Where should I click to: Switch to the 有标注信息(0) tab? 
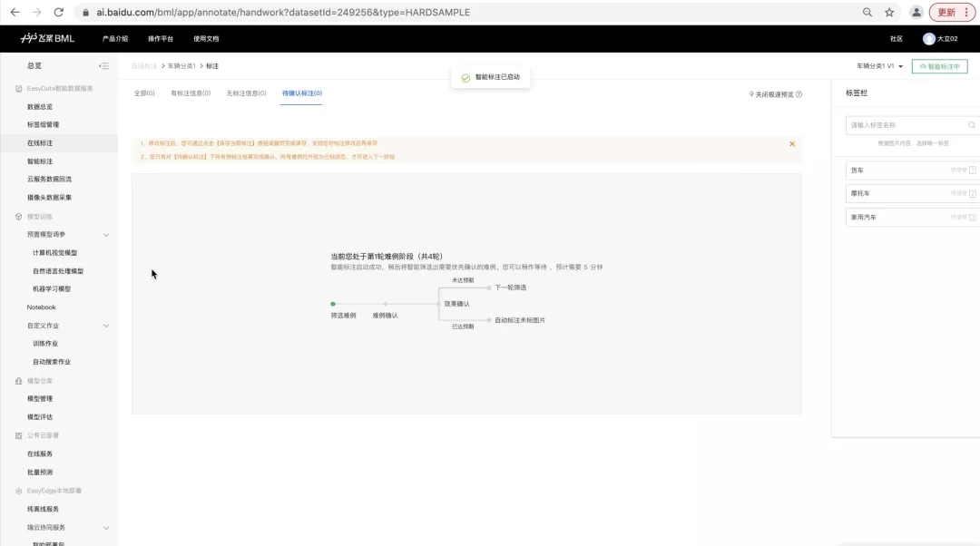point(191,93)
